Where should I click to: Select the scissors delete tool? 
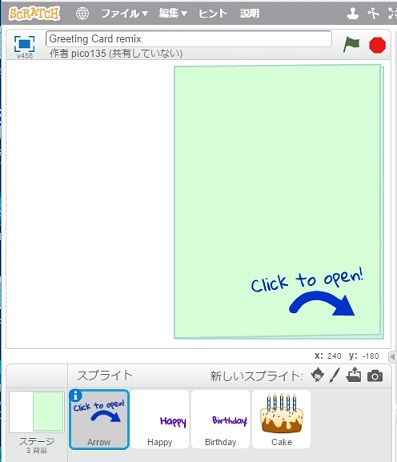pyautogui.click(x=373, y=14)
